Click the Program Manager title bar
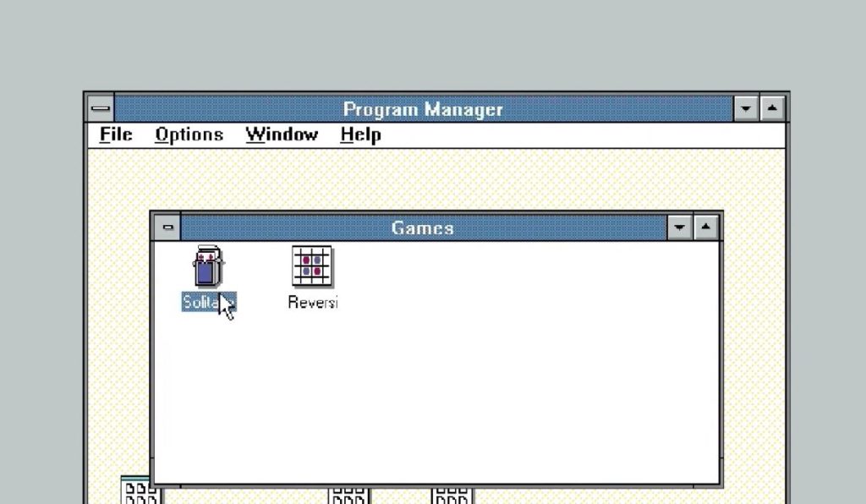The image size is (866, 504). pyautogui.click(x=423, y=108)
